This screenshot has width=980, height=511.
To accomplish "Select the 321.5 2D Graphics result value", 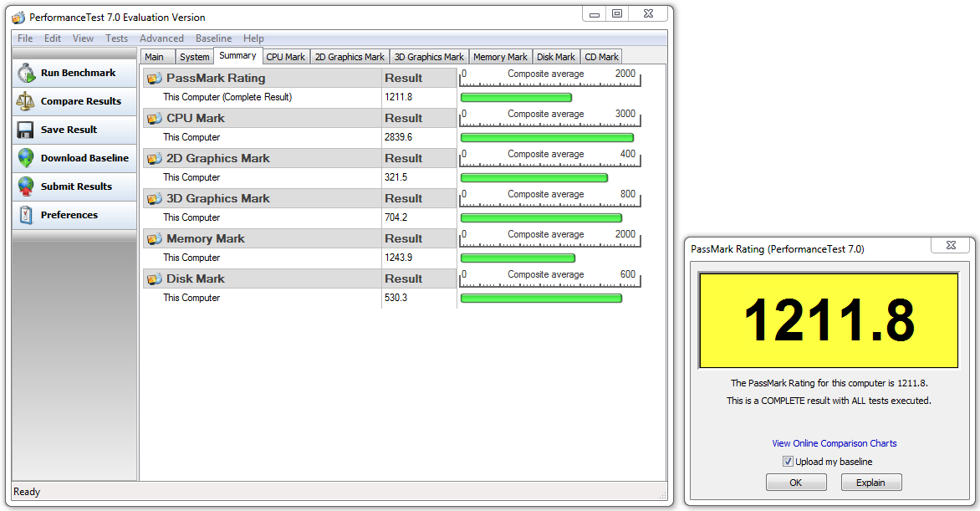I will coord(396,177).
